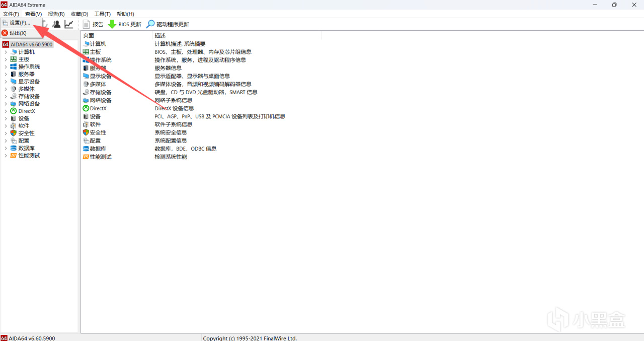Expand the 主板 tree node
The width and height of the screenshot is (644, 341).
6,59
